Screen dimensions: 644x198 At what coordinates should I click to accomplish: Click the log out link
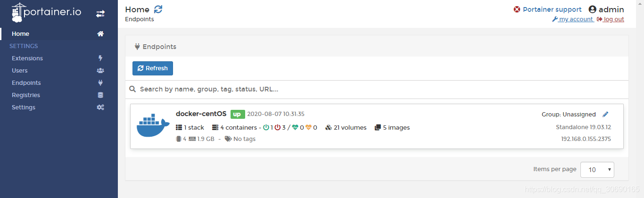(611, 19)
